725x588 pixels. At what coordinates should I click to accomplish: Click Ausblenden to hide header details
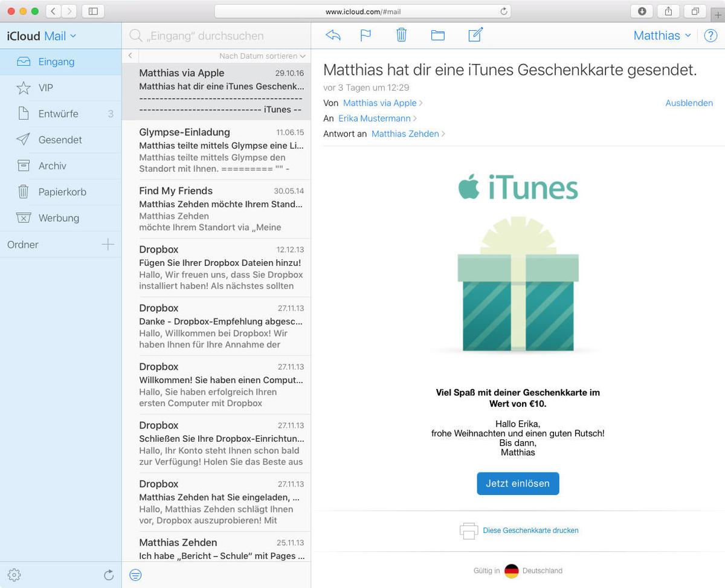[689, 103]
